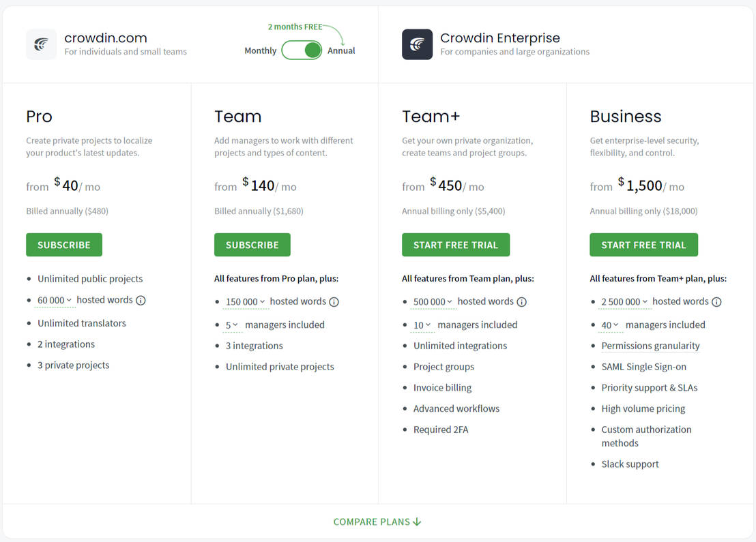Click info icon beside Business hosted words
Screen dimensions: 756x542
pyautogui.click(x=716, y=301)
